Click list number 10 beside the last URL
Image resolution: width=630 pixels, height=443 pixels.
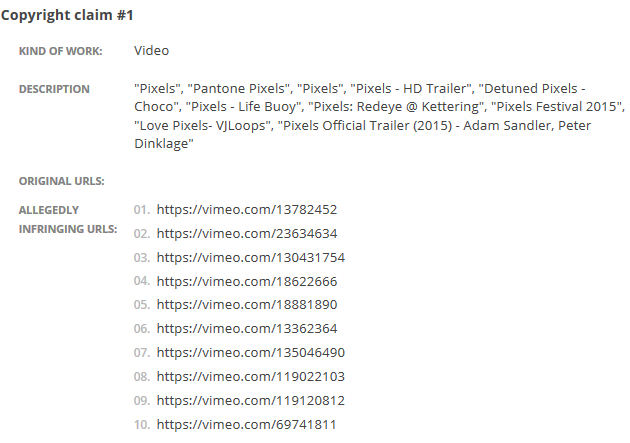tap(142, 425)
